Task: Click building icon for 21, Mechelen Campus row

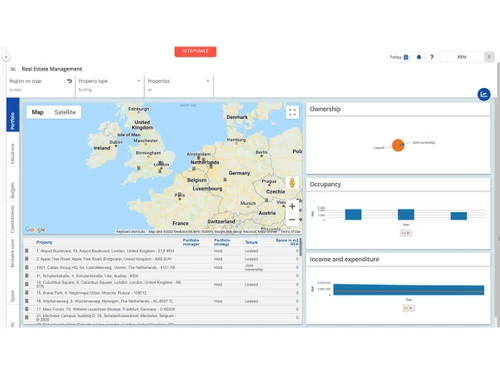Action: (x=27, y=317)
